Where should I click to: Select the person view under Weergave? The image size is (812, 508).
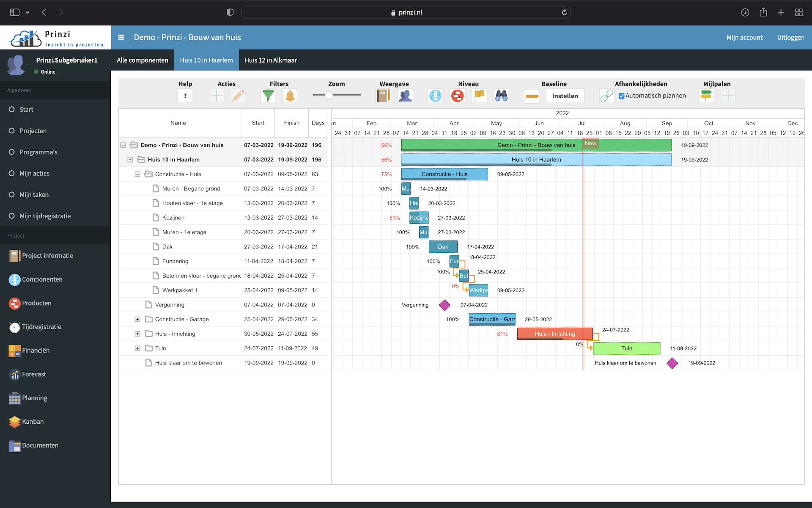point(405,96)
